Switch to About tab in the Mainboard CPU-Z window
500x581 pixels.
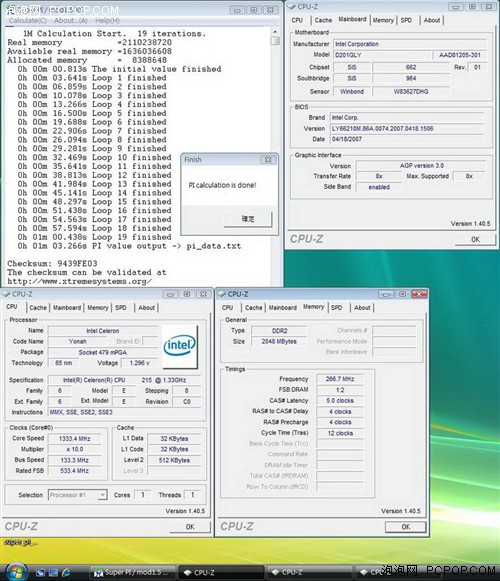432,20
